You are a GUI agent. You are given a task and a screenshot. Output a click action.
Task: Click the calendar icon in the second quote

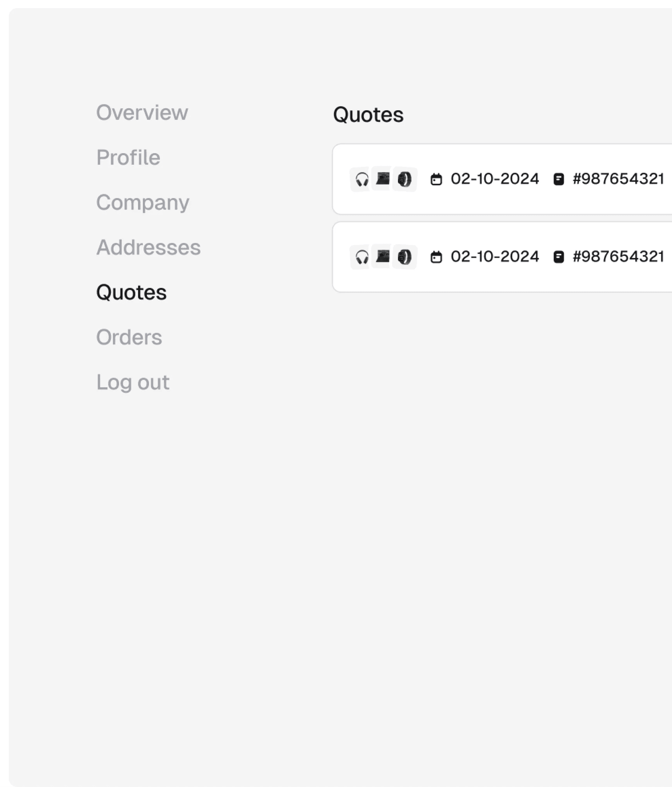coord(436,257)
